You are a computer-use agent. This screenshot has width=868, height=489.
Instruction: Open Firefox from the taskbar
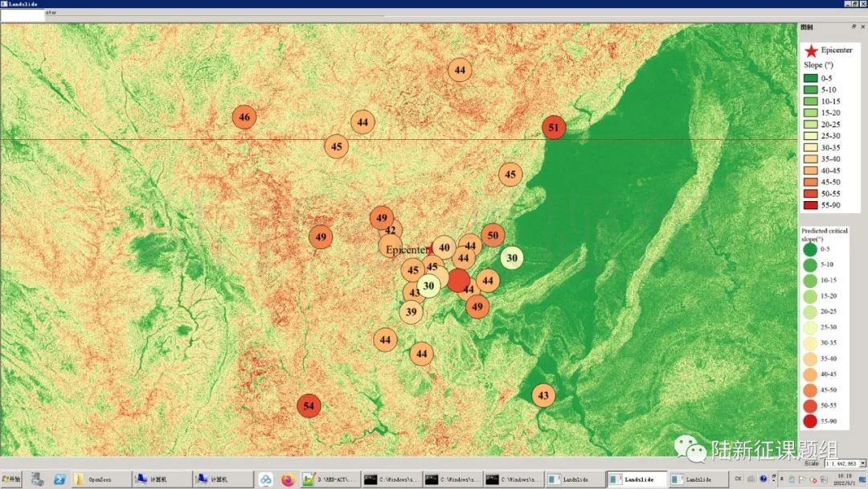tap(288, 479)
